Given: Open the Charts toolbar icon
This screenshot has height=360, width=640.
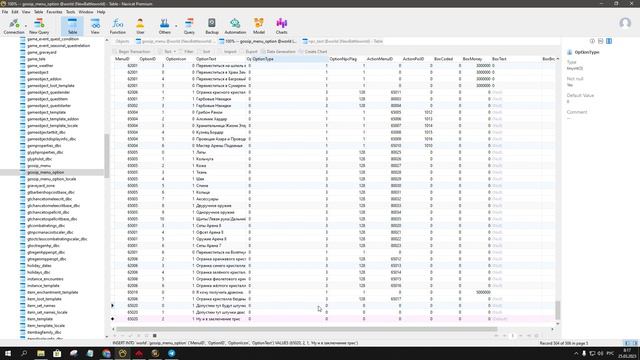Looking at the screenshot, I should [x=282, y=26].
